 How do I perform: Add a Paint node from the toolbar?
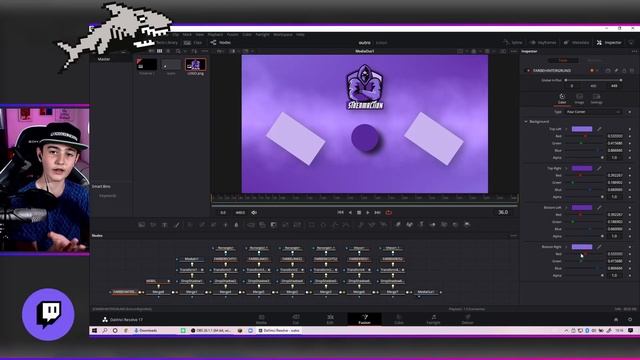177,224
